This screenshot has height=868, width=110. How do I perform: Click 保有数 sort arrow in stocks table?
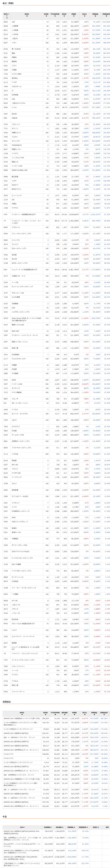coord(46,14)
